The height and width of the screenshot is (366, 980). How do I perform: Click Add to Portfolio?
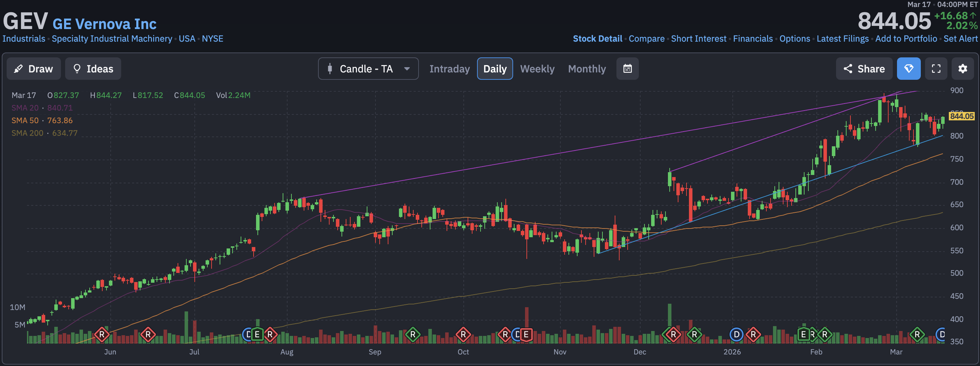pyautogui.click(x=906, y=39)
